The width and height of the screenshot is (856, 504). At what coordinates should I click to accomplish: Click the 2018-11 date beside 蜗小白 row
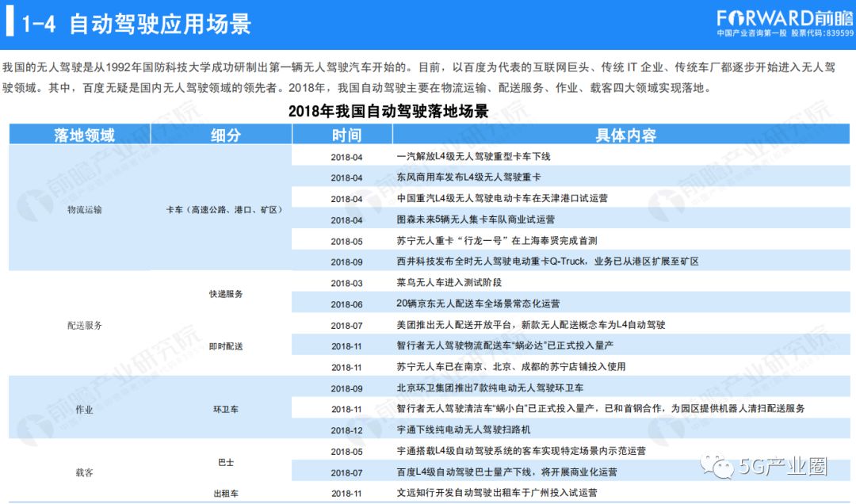pyautogui.click(x=346, y=409)
